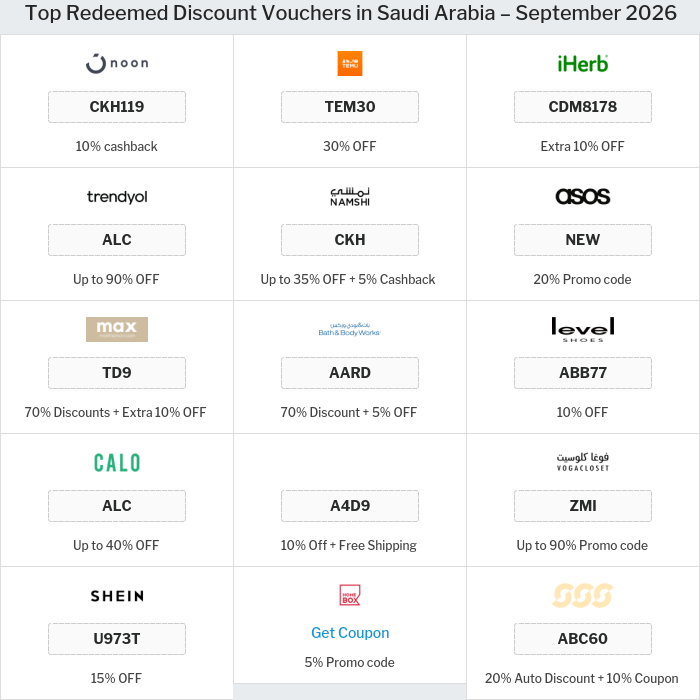Click the ASOS logo

(x=583, y=196)
